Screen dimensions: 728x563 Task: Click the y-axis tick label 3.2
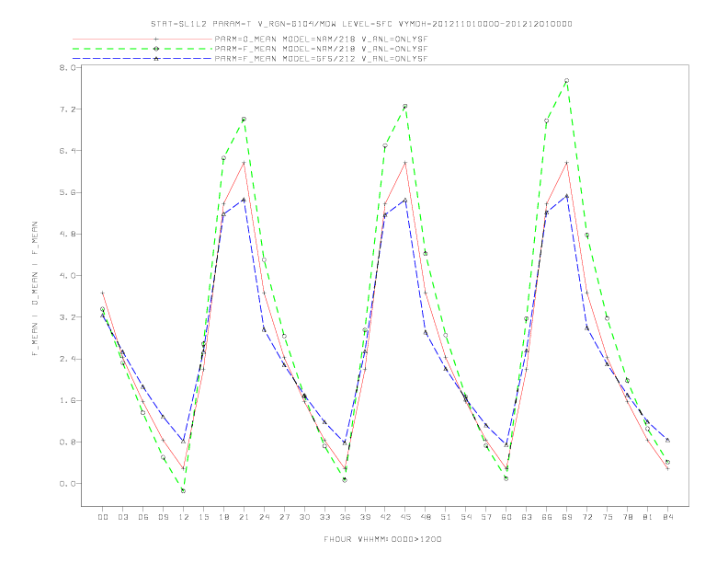(x=67, y=317)
